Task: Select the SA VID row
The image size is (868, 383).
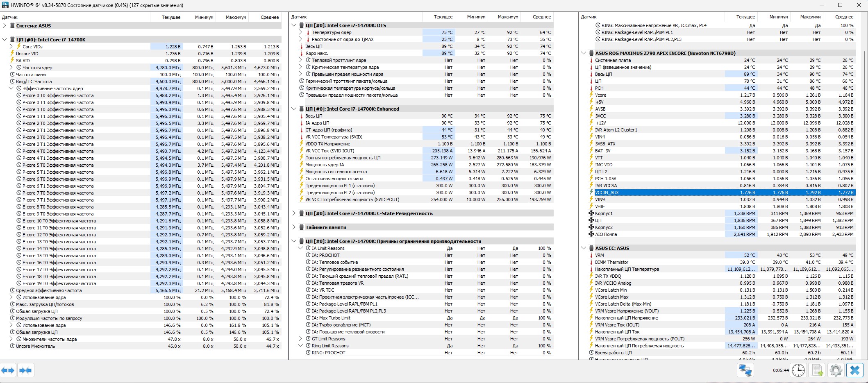Action: [145, 61]
